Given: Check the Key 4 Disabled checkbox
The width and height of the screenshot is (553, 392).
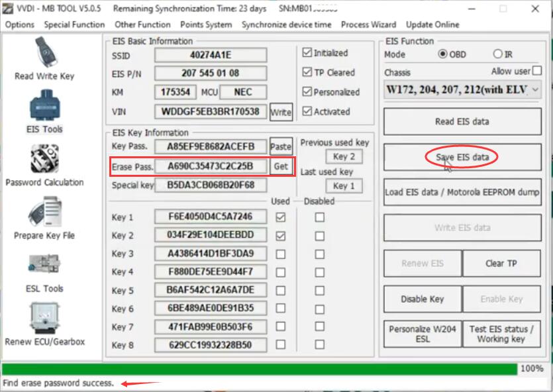Looking at the screenshot, I should click(319, 272).
